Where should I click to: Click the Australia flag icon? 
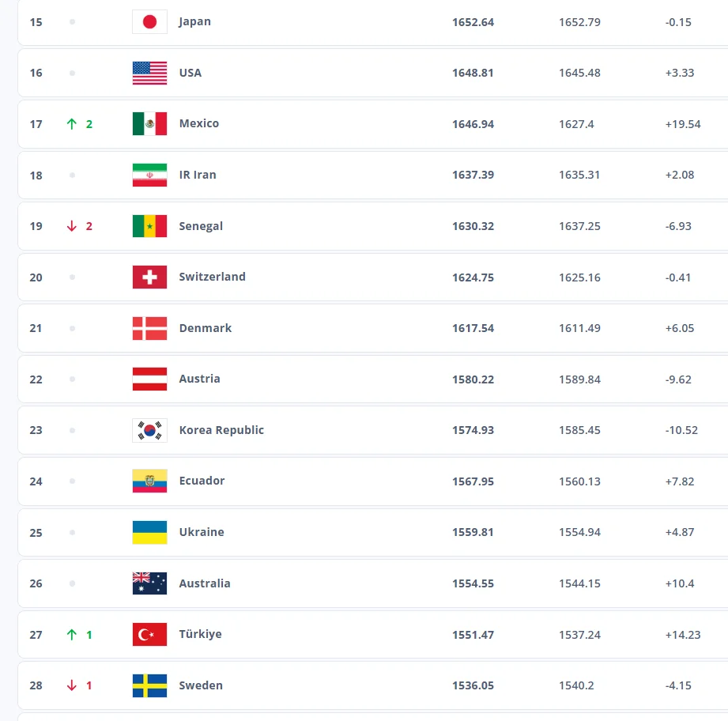[x=149, y=583]
